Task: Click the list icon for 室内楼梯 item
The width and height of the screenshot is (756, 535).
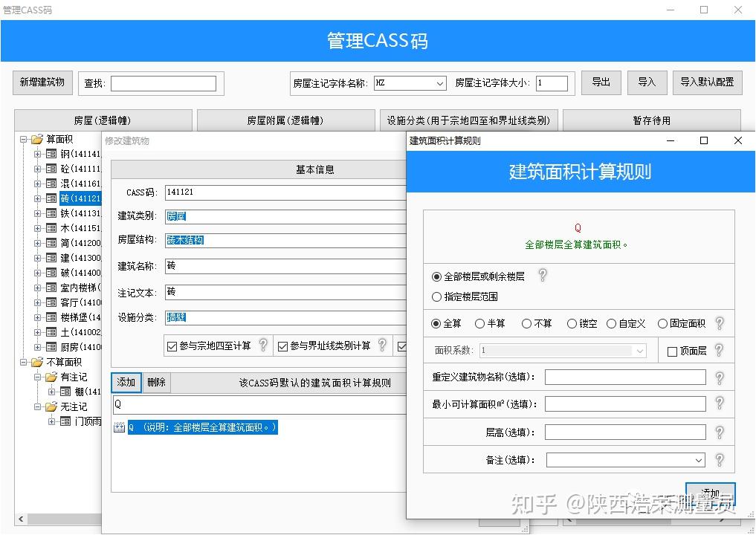Action: tap(51, 288)
